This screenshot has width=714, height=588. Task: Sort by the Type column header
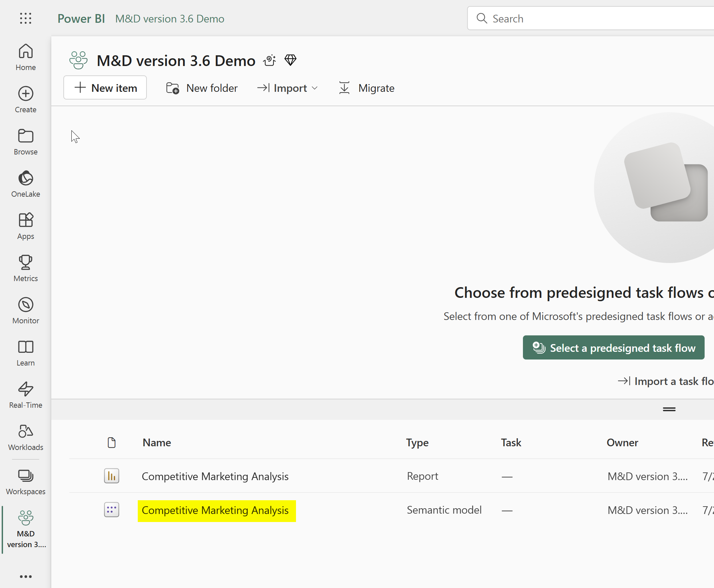point(417,442)
